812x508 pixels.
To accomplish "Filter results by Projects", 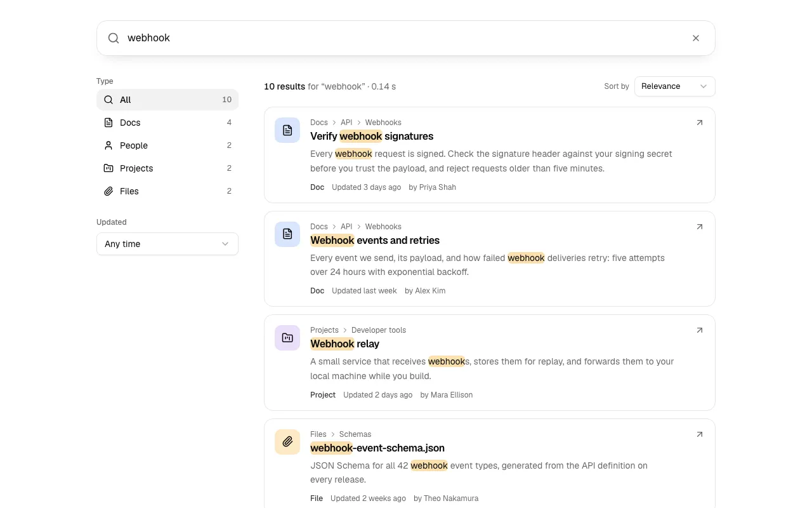I will (167, 168).
